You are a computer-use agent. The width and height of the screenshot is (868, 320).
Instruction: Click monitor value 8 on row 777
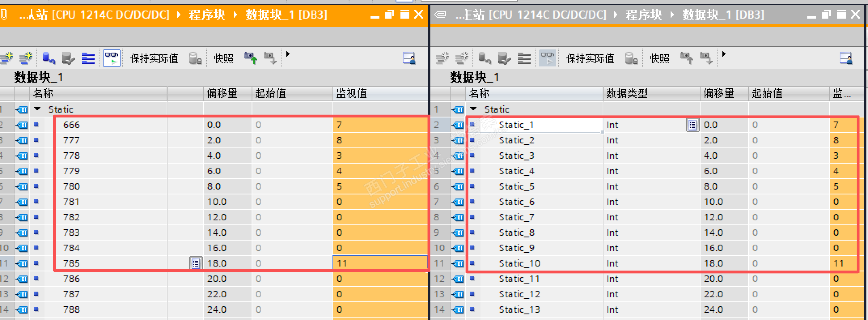[380, 140]
